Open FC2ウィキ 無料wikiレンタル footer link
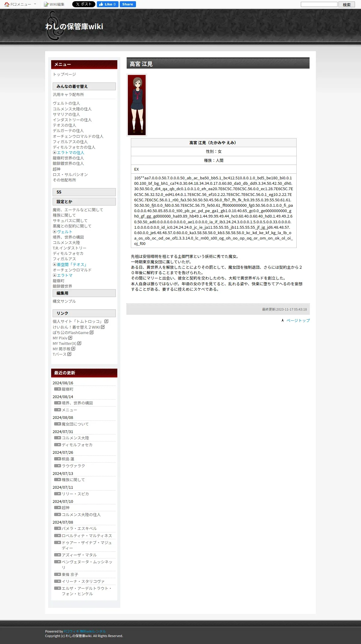This screenshot has width=361, height=644. [85, 631]
